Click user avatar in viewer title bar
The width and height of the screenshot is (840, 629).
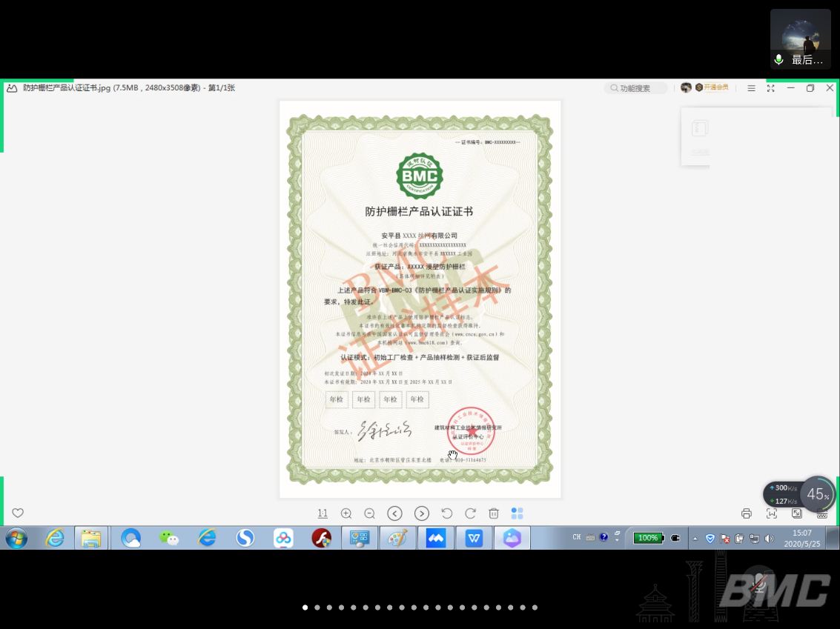pyautogui.click(x=686, y=87)
